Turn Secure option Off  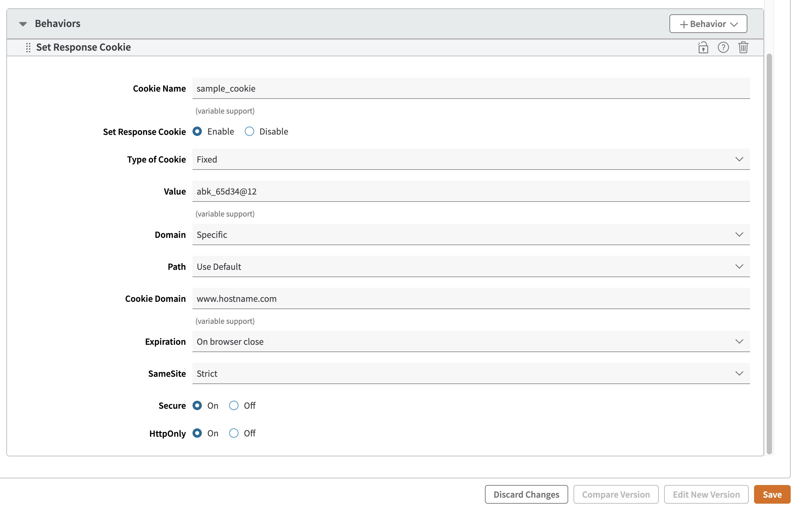(233, 405)
